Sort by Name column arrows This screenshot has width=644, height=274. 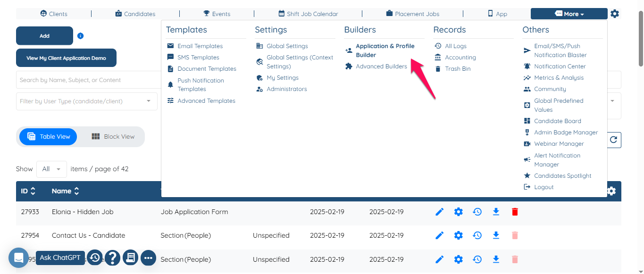76,191
